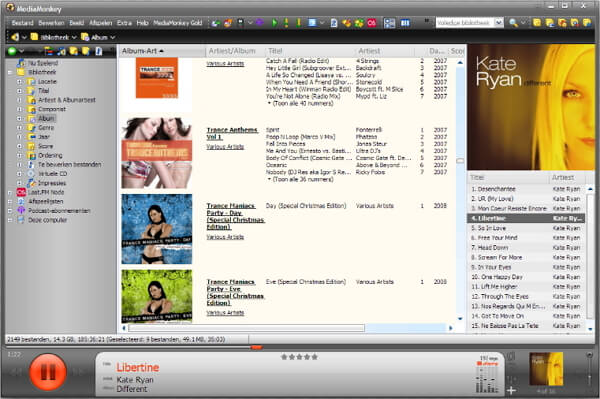Click the red Last.fm toolbar icon

coord(372,23)
